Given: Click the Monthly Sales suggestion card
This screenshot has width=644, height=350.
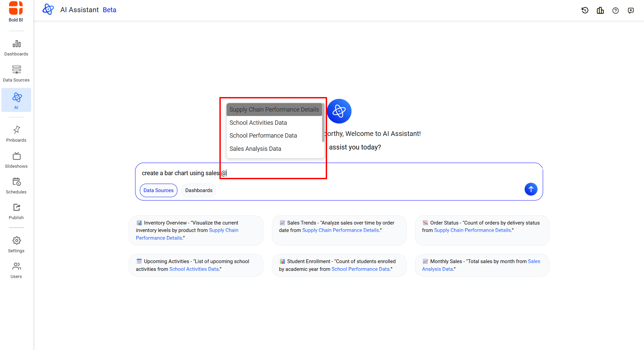Looking at the screenshot, I should (x=482, y=265).
